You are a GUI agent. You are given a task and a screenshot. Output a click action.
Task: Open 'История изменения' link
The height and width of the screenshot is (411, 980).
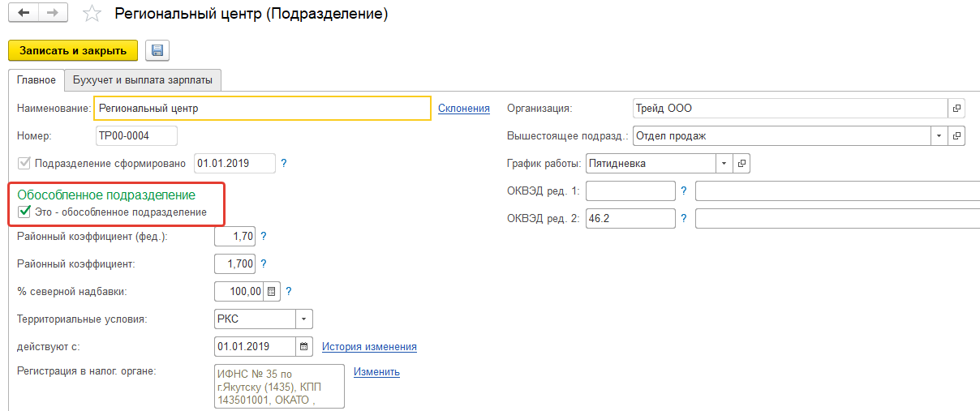click(x=369, y=346)
